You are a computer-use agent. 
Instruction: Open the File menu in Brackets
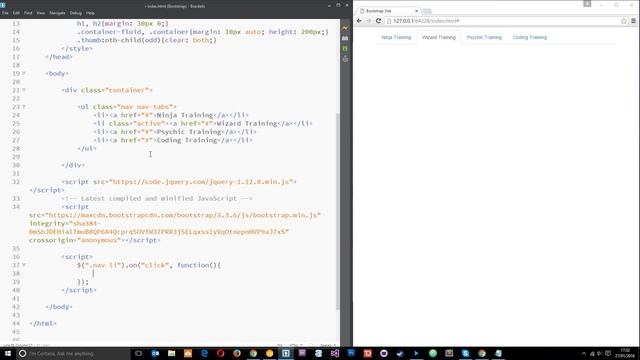5,13
